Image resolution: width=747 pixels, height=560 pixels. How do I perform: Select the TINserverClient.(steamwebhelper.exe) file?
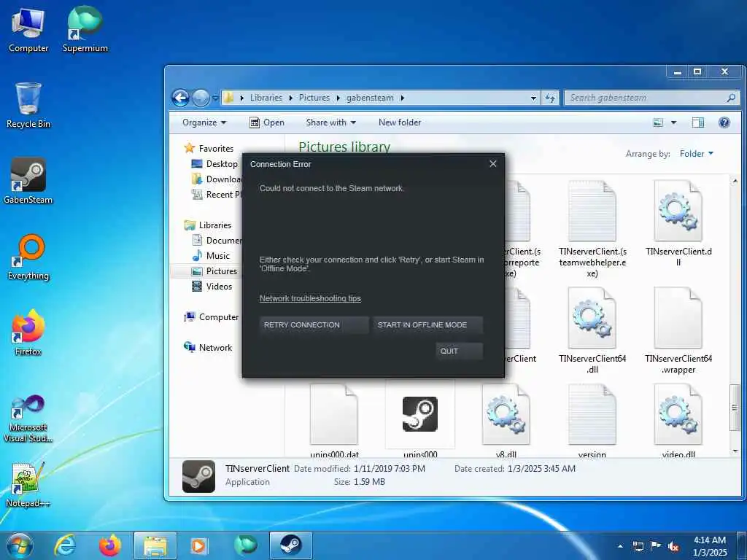click(x=592, y=228)
